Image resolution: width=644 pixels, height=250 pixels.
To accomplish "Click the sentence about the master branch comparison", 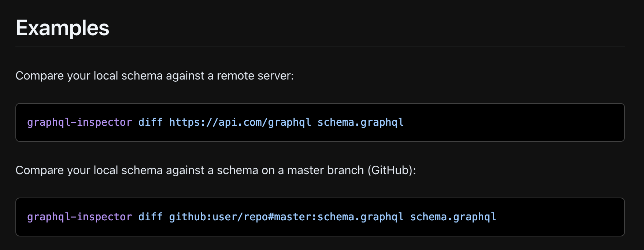I will tap(215, 170).
